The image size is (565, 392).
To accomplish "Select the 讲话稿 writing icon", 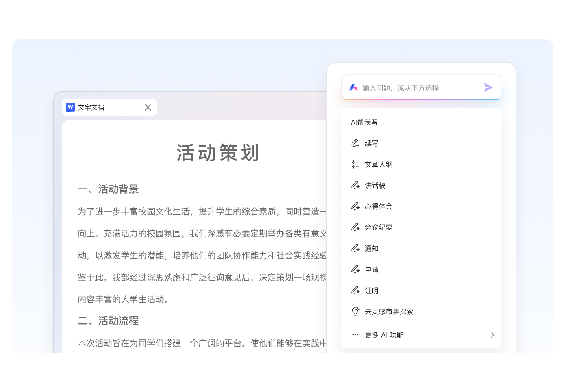I will [x=355, y=185].
